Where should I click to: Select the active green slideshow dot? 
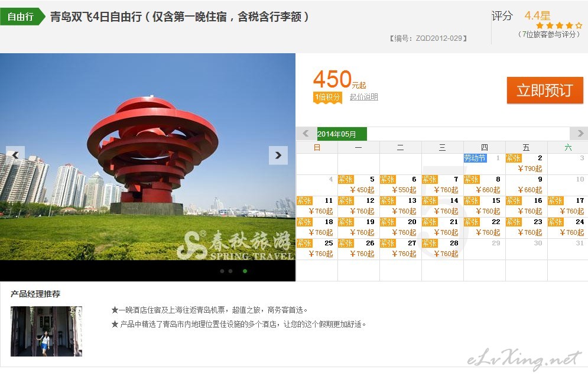[245, 271]
